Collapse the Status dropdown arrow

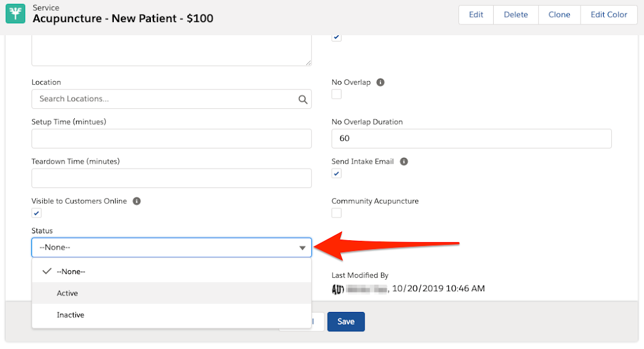tap(302, 248)
